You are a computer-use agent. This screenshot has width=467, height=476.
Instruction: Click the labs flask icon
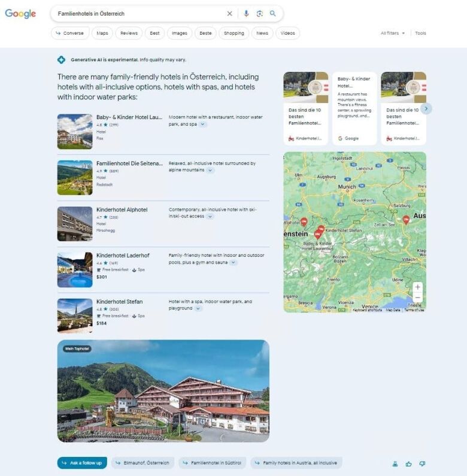tap(395, 463)
